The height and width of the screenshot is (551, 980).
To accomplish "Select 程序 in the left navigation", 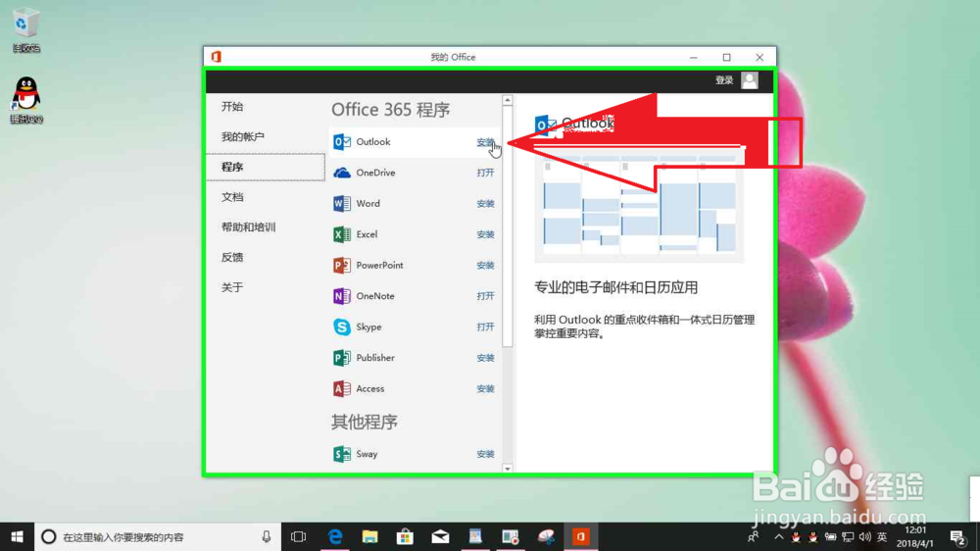I will [x=265, y=167].
